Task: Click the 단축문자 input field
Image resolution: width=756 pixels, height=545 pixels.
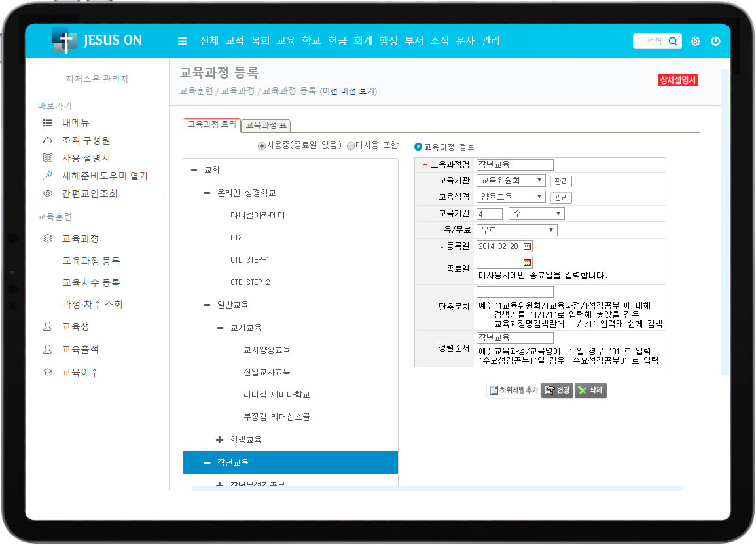Action: (x=514, y=292)
